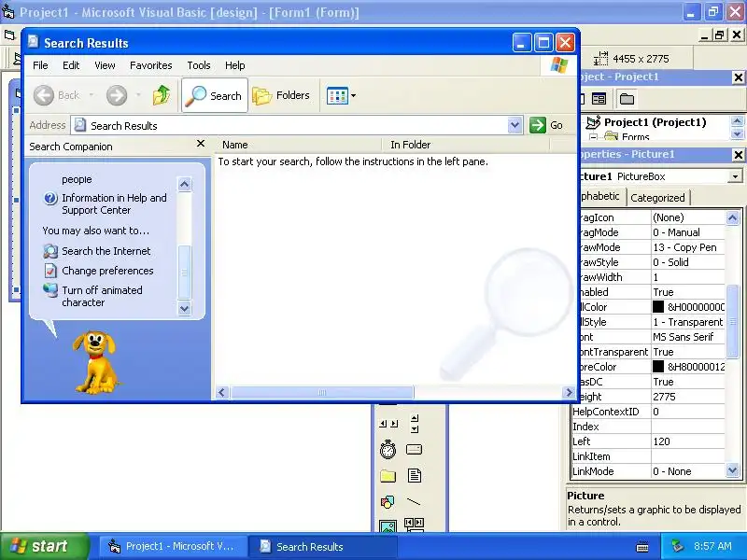Click the Change preferences icon

[x=50, y=271]
